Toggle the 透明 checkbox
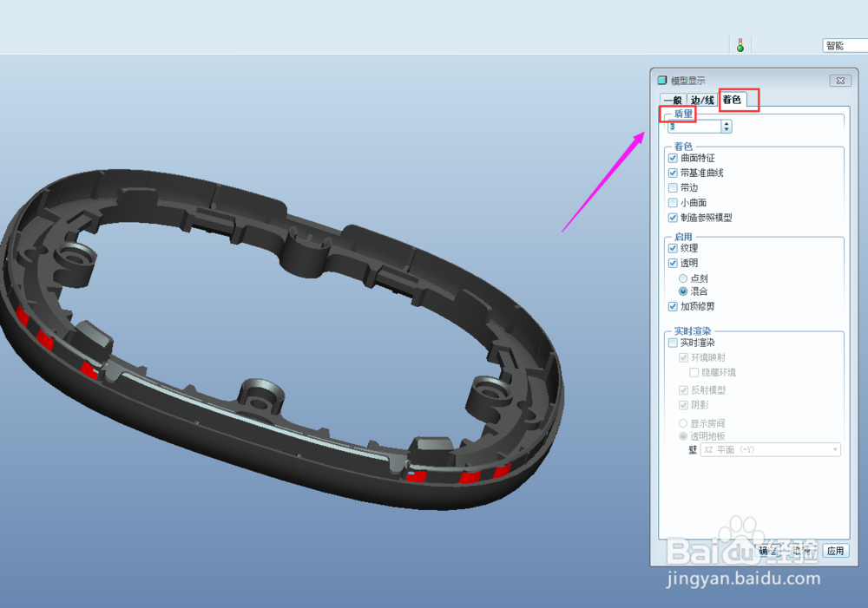The height and width of the screenshot is (608, 868). pos(674,263)
